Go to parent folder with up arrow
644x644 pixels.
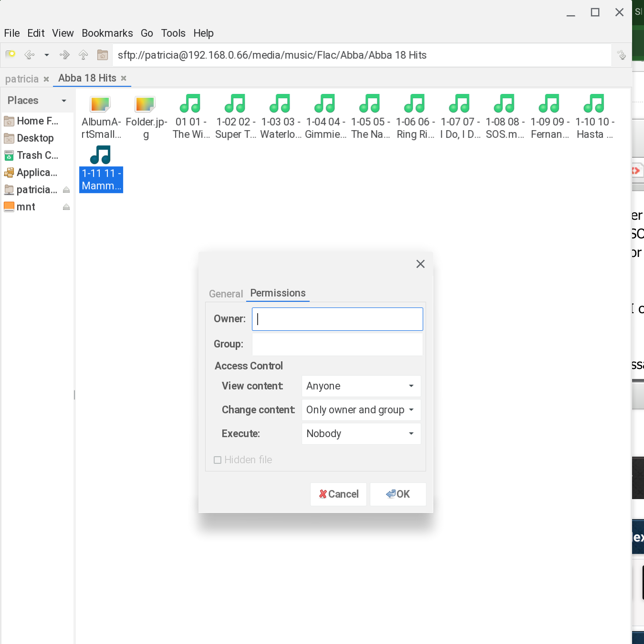(83, 55)
